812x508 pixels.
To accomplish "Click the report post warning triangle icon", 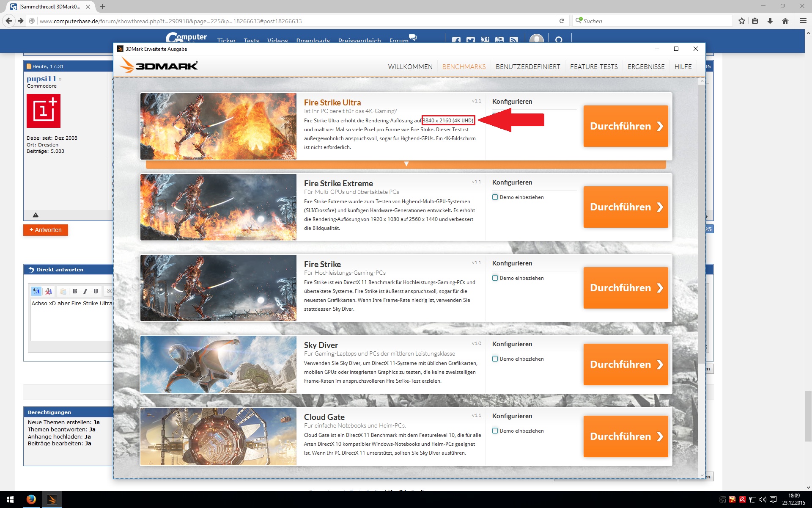I will 36,215.
